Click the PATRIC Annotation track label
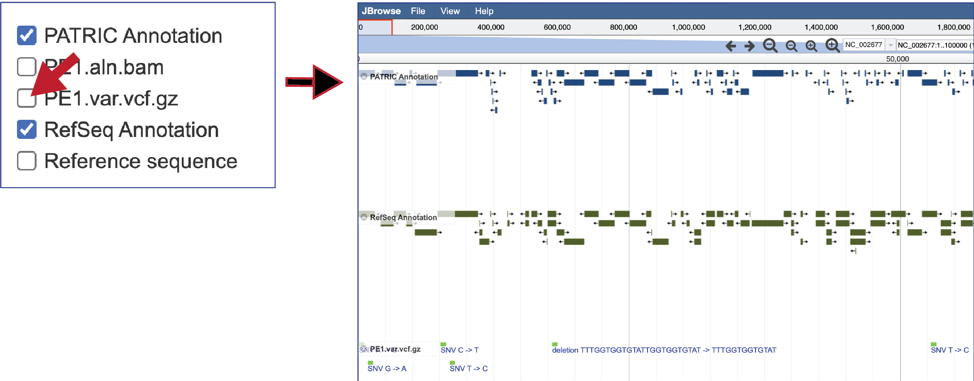Viewport: 974px width, 381px height. tap(403, 77)
